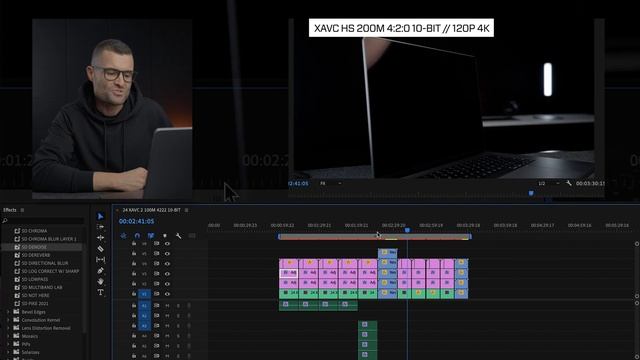Select first audio clip on track A1

tap(289, 305)
